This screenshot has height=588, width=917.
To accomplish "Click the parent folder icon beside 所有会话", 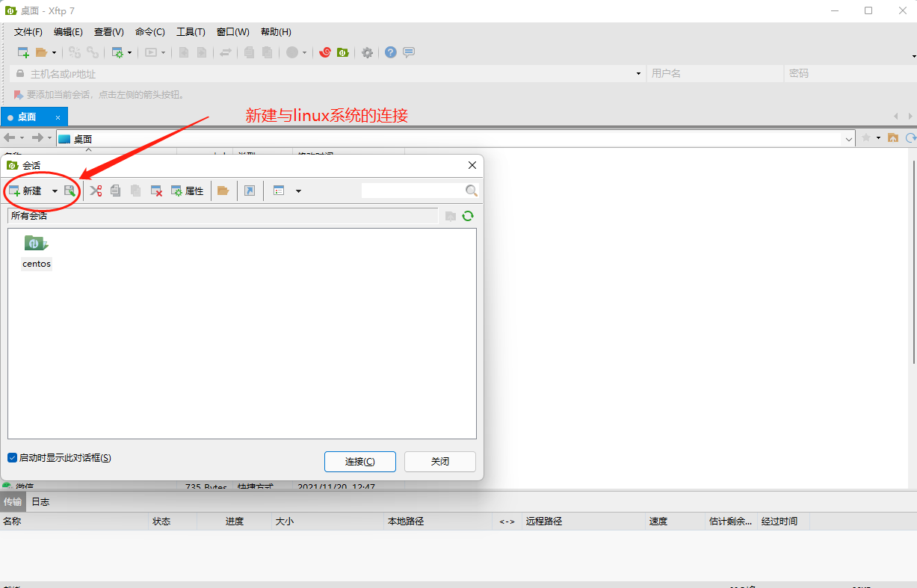I will tap(451, 216).
